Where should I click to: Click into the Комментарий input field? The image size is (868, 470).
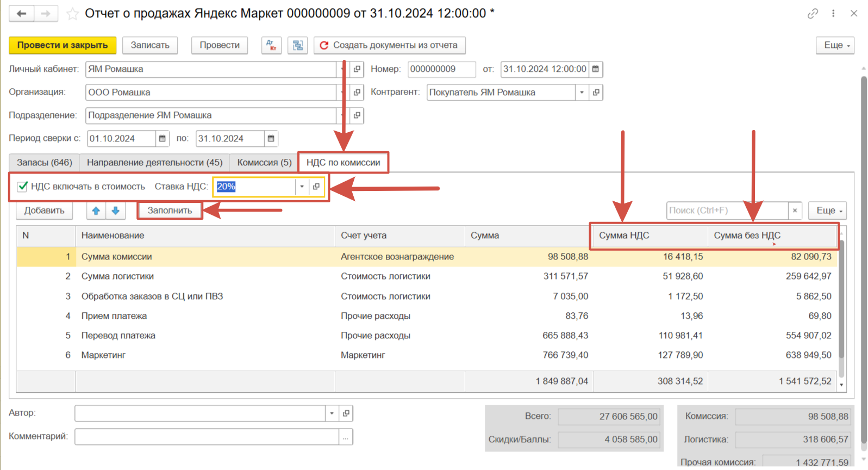(x=207, y=437)
